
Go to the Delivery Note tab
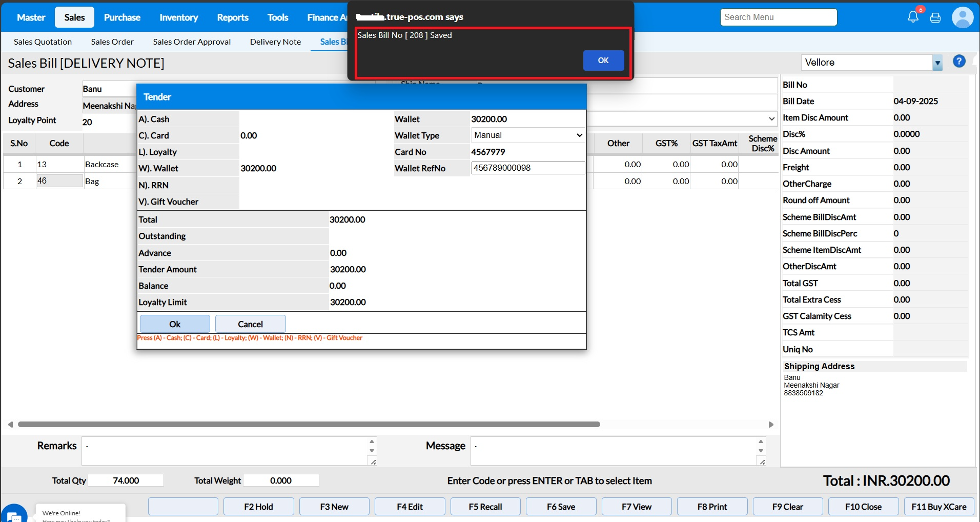click(x=275, y=42)
